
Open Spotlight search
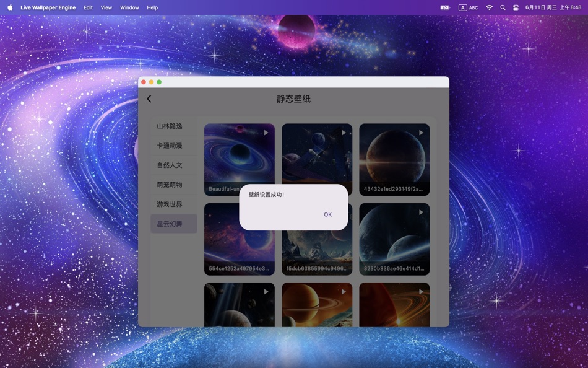point(503,7)
